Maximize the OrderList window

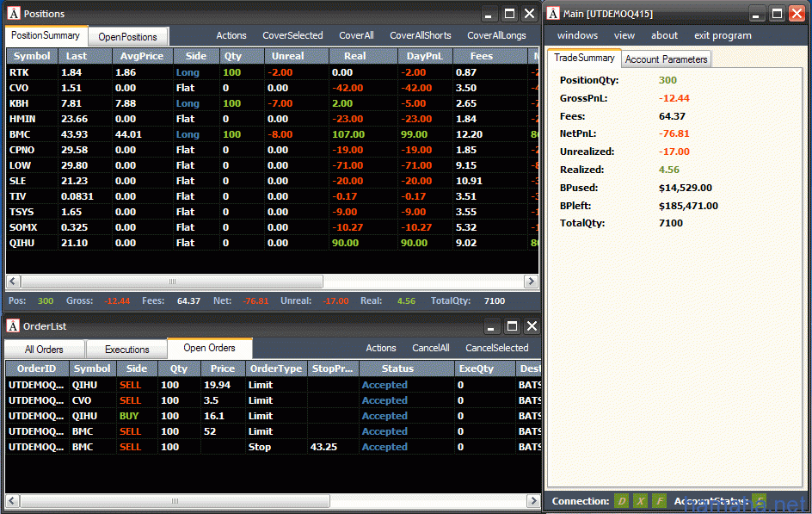(x=510, y=326)
